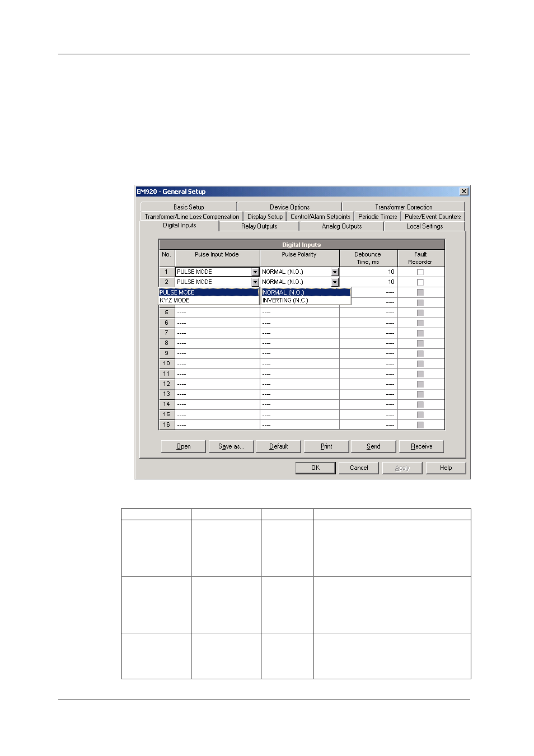Switch to the Relay Outputs tab
The height and width of the screenshot is (756, 534).
click(259, 226)
